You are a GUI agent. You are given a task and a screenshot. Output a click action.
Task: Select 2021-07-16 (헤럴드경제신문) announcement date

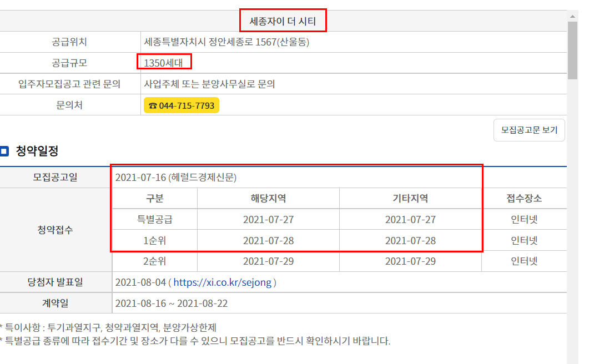176,178
